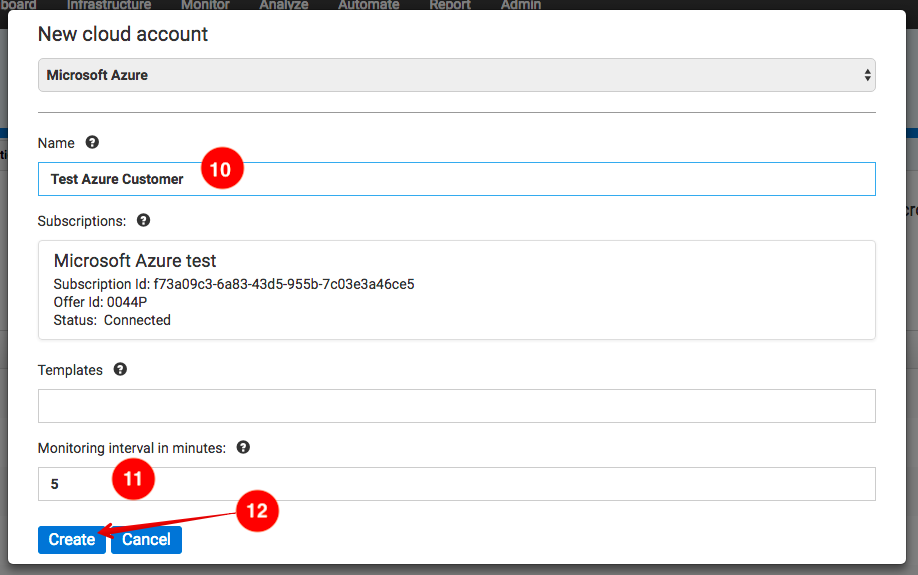Open the Admin menu in the top bar
Image resolution: width=918 pixels, height=575 pixels.
point(520,5)
